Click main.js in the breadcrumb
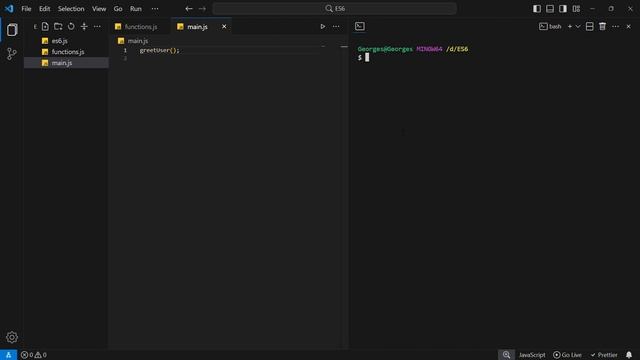This screenshot has height=360, width=640. 138,41
